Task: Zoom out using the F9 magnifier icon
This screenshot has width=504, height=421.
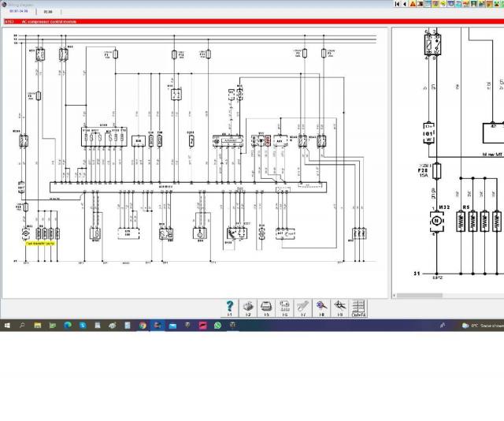Action: 340,306
